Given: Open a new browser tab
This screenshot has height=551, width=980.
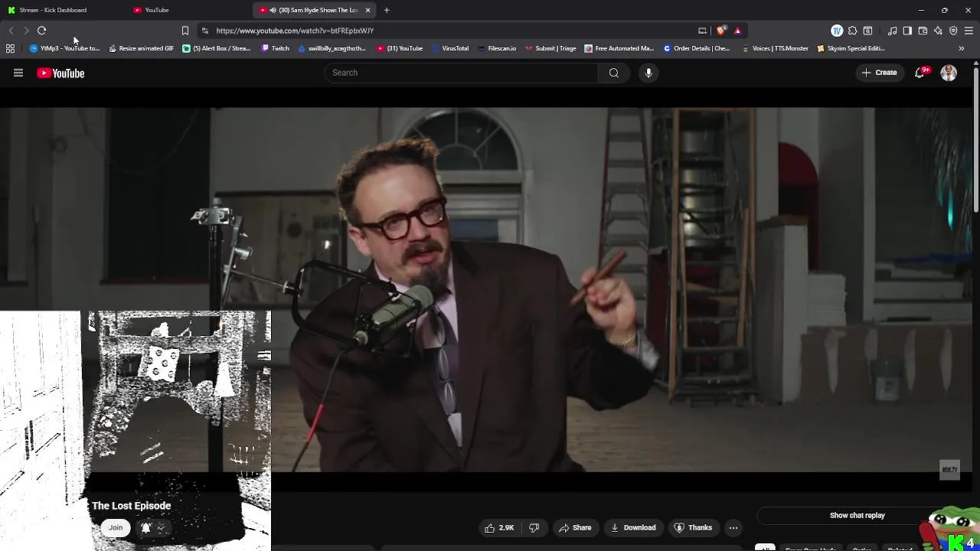Looking at the screenshot, I should (x=387, y=10).
